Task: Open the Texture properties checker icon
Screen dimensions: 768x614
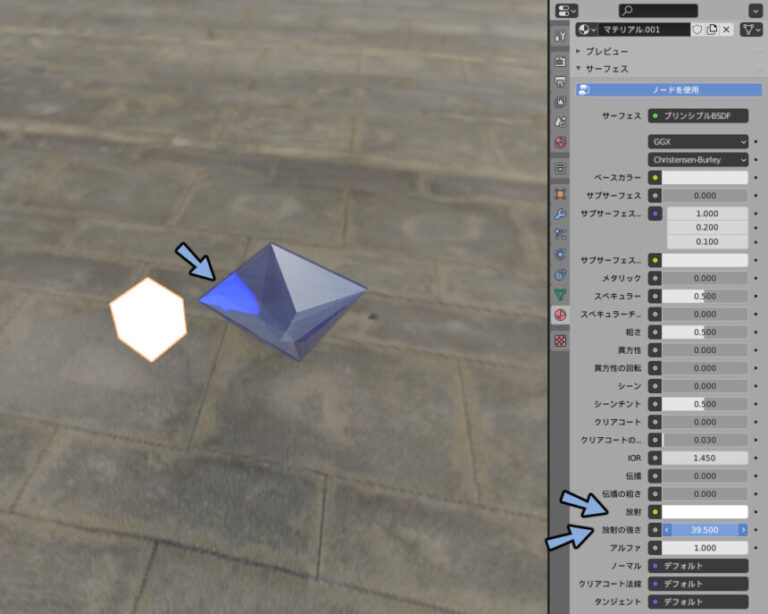Action: tap(560, 341)
